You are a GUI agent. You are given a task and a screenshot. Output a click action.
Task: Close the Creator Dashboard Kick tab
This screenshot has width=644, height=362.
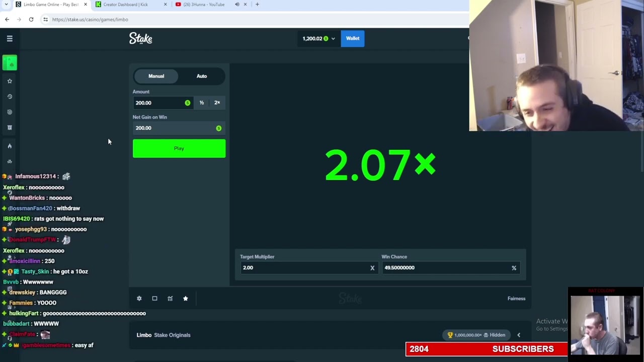point(166,5)
